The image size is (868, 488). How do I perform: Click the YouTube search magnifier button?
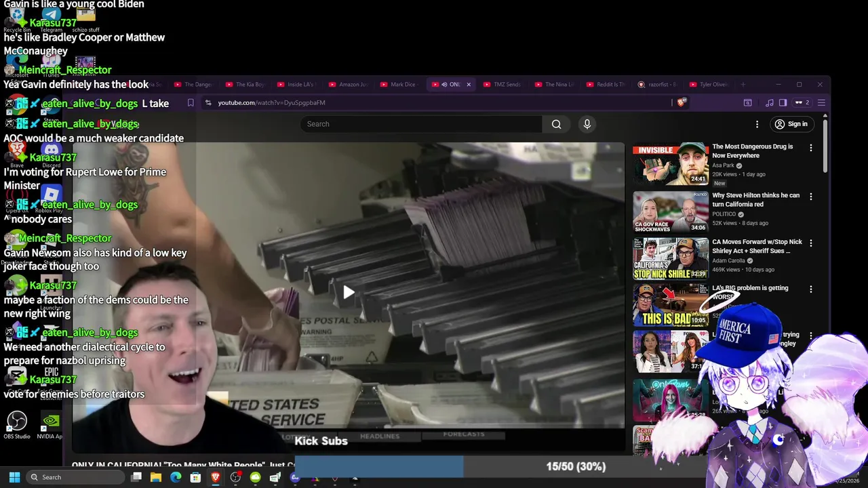point(556,124)
